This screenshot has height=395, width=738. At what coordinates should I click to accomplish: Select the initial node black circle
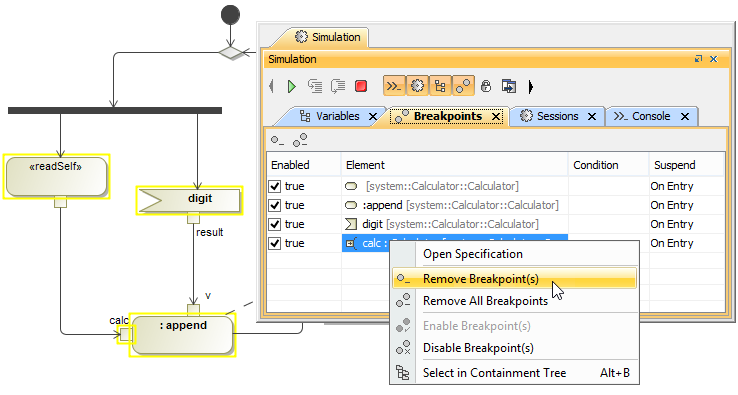pos(230,15)
